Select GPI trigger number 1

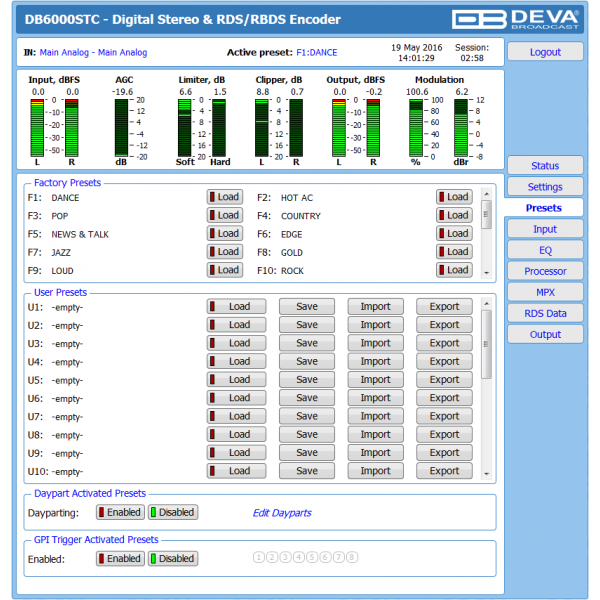pos(259,557)
